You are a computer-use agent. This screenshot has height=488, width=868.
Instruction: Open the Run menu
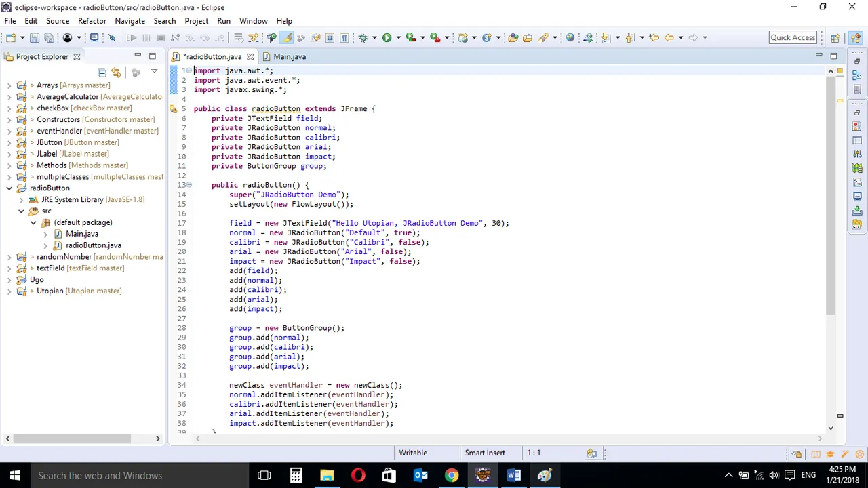tap(224, 21)
